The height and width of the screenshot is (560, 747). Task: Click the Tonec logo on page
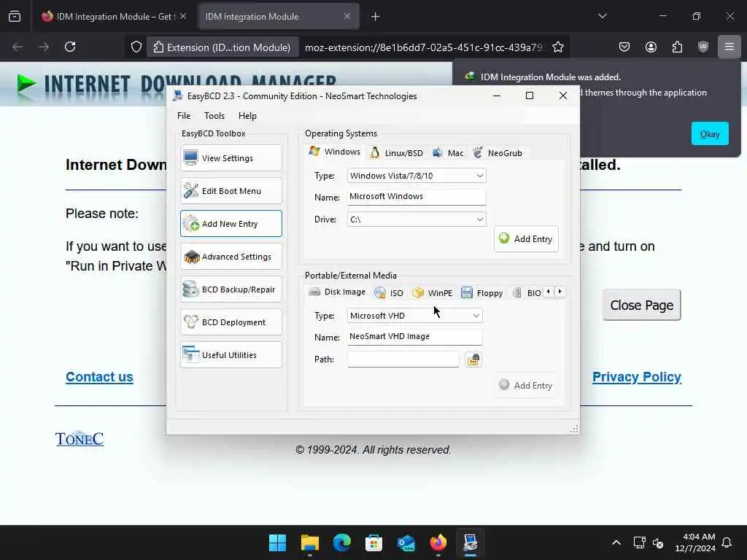point(80,438)
